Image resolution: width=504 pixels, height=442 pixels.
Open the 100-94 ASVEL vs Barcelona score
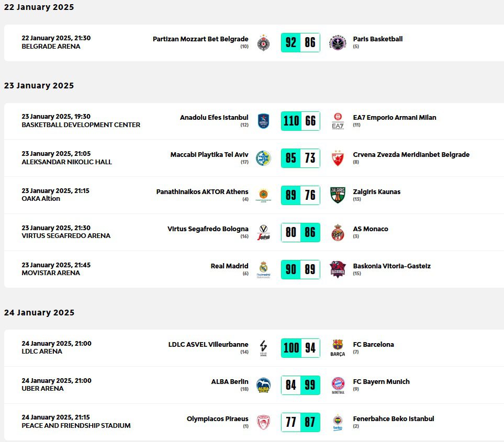tap(300, 348)
